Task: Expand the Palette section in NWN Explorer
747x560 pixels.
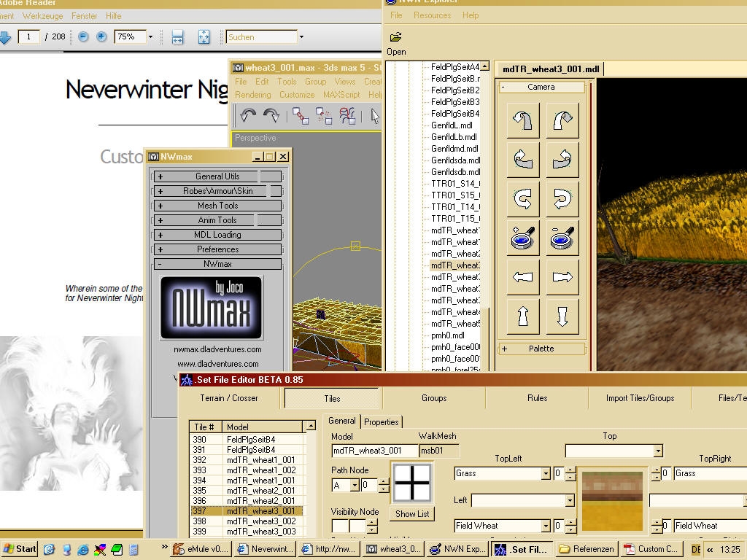Action: 541,349
